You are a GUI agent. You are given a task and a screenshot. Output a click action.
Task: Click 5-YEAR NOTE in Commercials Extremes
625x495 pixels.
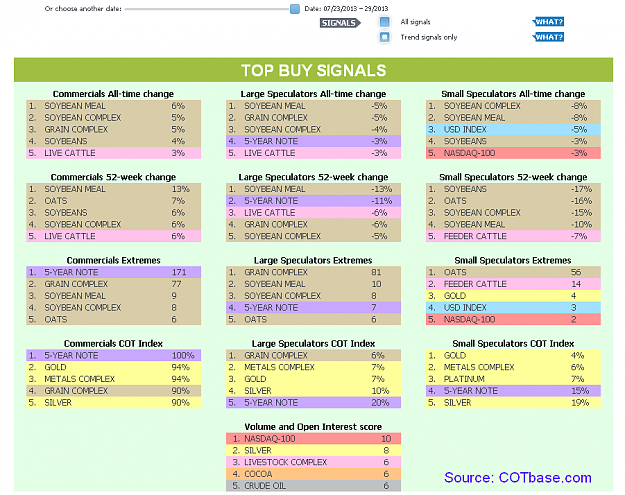tap(114, 272)
